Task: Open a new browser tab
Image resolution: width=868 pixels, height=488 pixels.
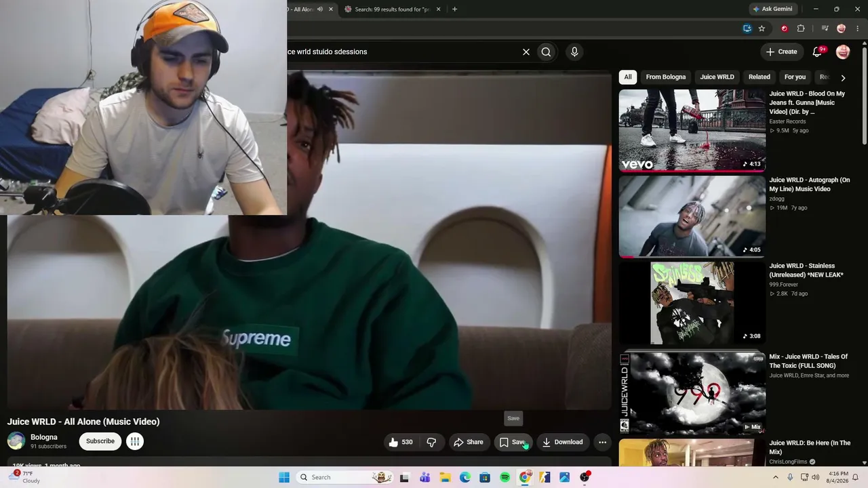Action: pyautogui.click(x=454, y=9)
